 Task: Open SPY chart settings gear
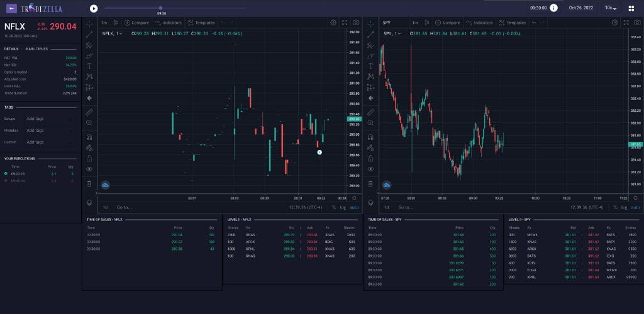pos(614,23)
